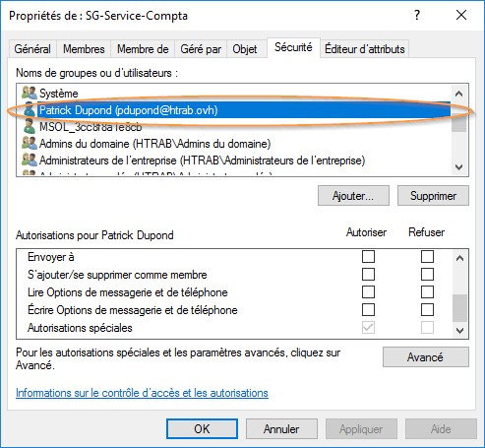Image resolution: width=485 pixels, height=448 pixels.
Task: Open Avancé security settings
Action: tap(426, 357)
